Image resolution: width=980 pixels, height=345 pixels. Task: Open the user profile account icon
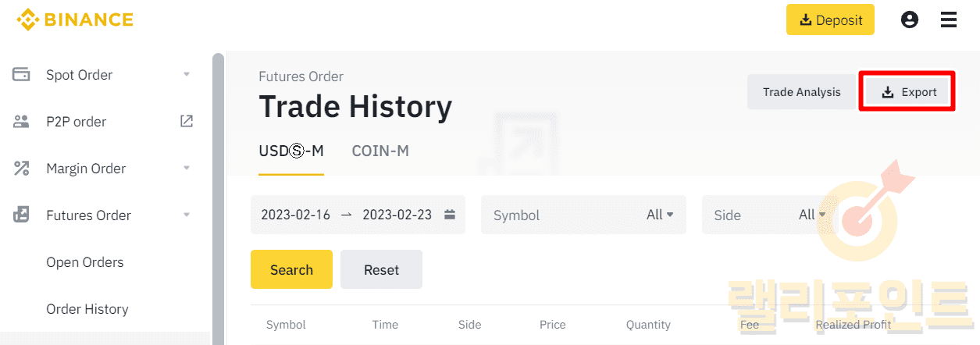910,20
